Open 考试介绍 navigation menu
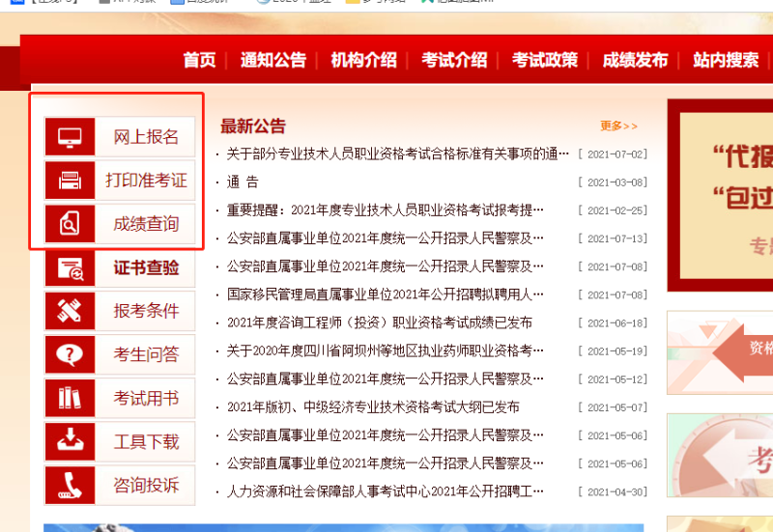The width and height of the screenshot is (773, 532). pyautogui.click(x=454, y=60)
